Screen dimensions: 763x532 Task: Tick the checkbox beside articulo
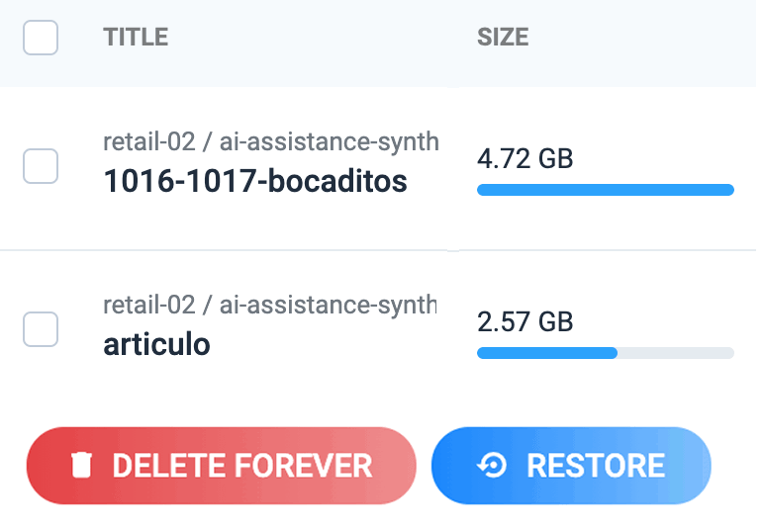[41, 329]
